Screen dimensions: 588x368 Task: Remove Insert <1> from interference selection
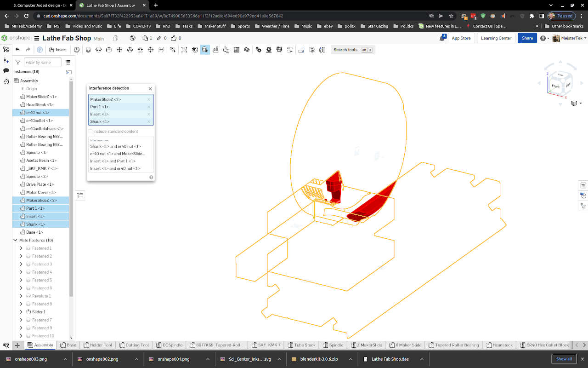point(149,114)
